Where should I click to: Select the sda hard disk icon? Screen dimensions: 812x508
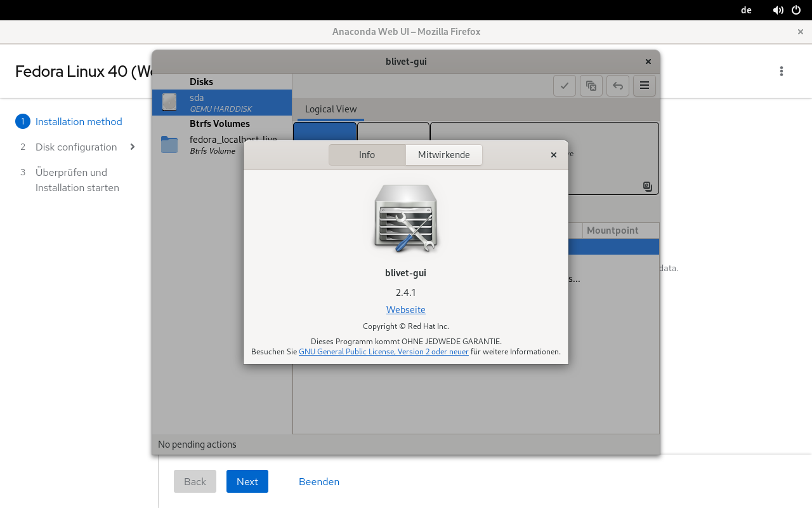coord(169,102)
